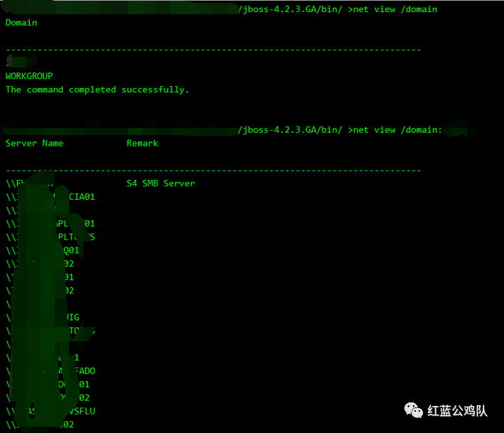Click the 'Domain' heading text
The image size is (504, 433).
point(21,23)
